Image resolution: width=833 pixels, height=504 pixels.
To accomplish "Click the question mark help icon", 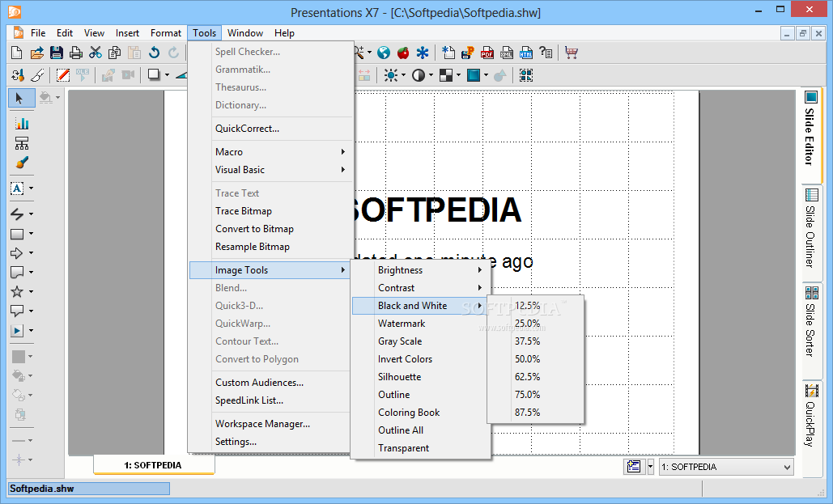I will [546, 53].
